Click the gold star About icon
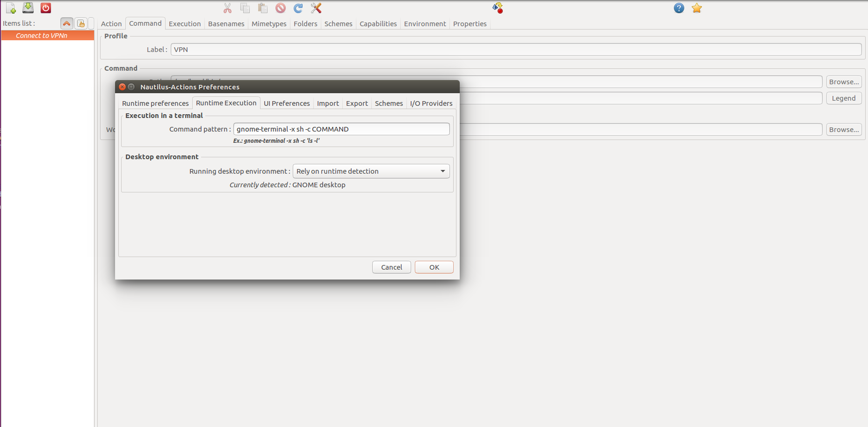The image size is (868, 427). 697,8
